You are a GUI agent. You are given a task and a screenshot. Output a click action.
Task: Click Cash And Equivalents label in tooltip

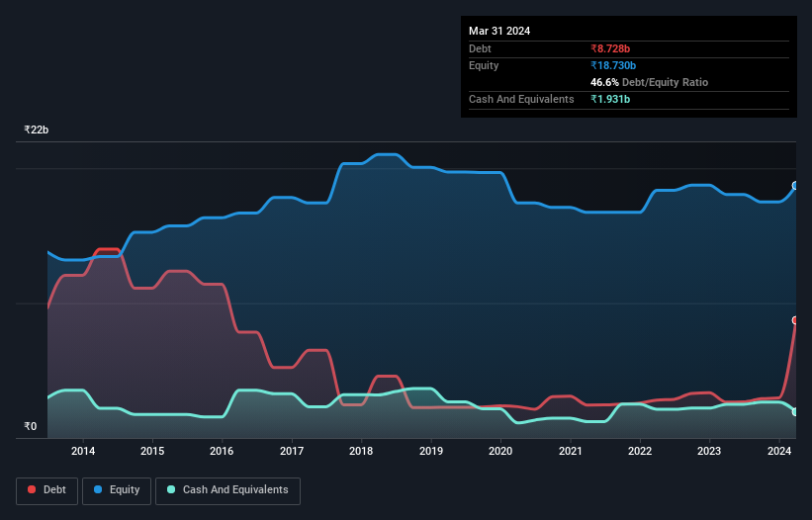click(x=521, y=99)
